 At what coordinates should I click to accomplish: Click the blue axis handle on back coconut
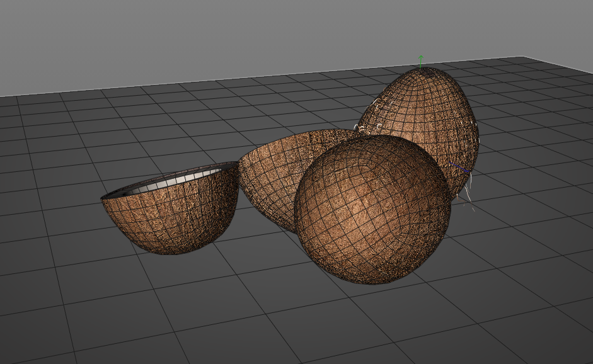tap(459, 167)
